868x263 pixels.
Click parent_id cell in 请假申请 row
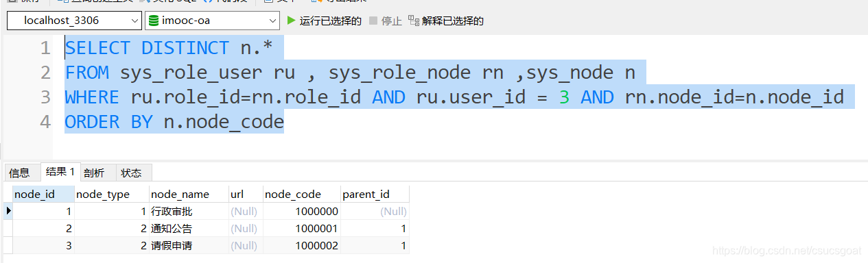(375, 245)
